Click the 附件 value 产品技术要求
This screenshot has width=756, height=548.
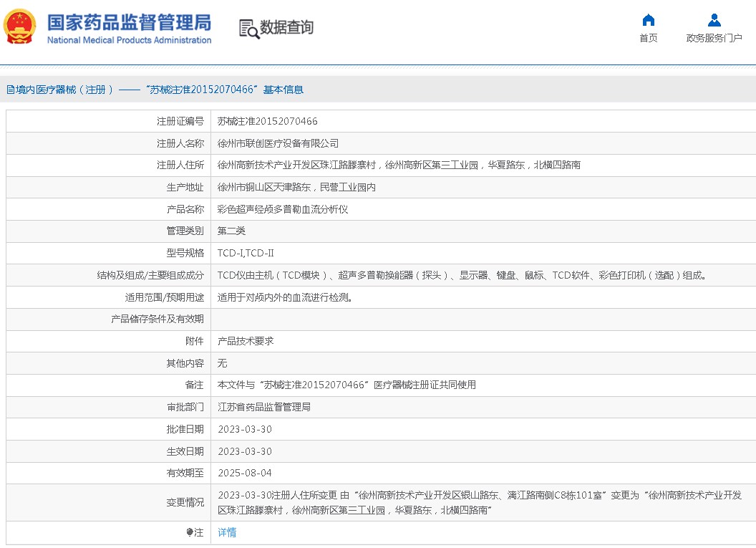coord(246,341)
